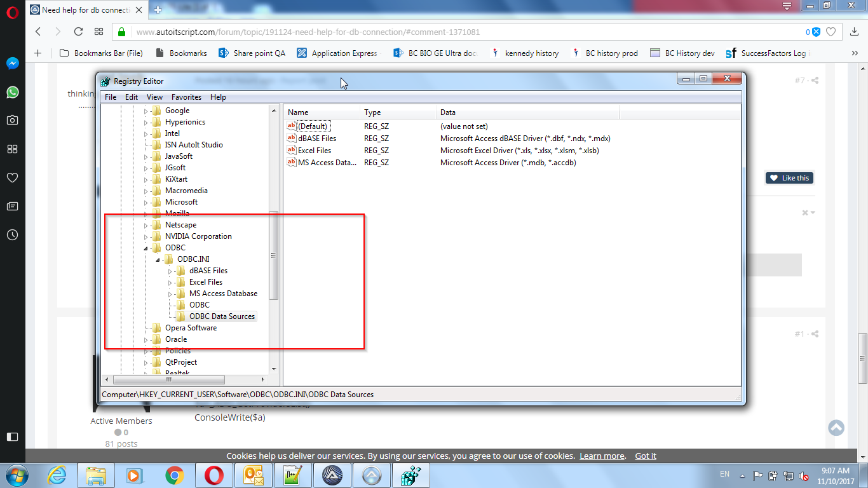This screenshot has width=868, height=488.
Task: Expand the NVIDIA Corporation registry key
Action: (x=146, y=236)
